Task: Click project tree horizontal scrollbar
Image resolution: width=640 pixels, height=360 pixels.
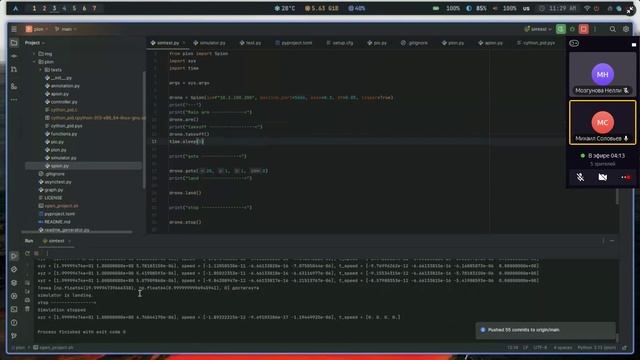Action: pos(77,232)
